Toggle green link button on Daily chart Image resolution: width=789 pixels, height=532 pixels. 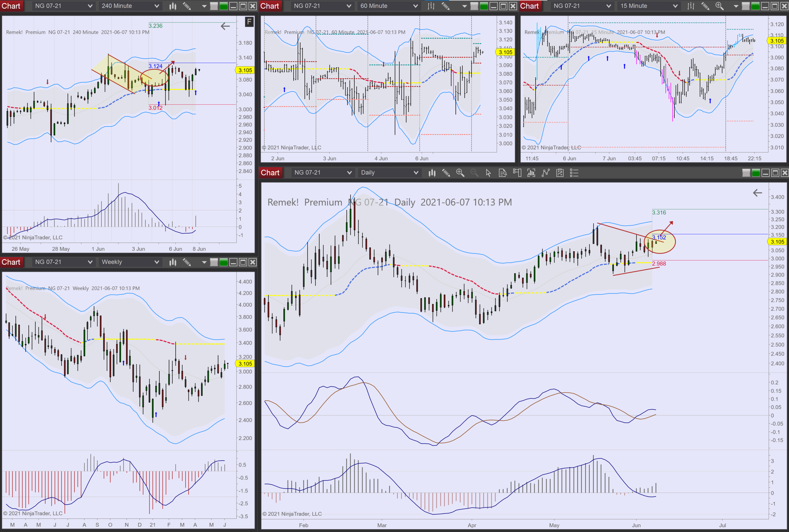756,173
